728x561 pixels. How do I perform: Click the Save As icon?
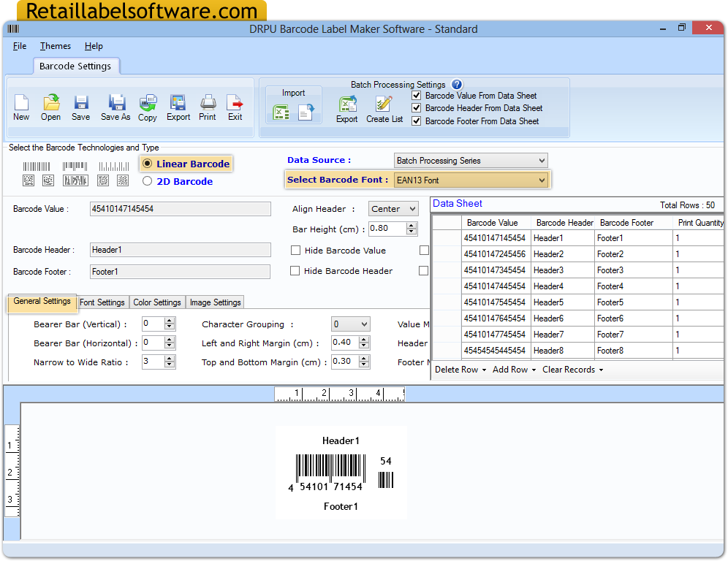click(116, 102)
